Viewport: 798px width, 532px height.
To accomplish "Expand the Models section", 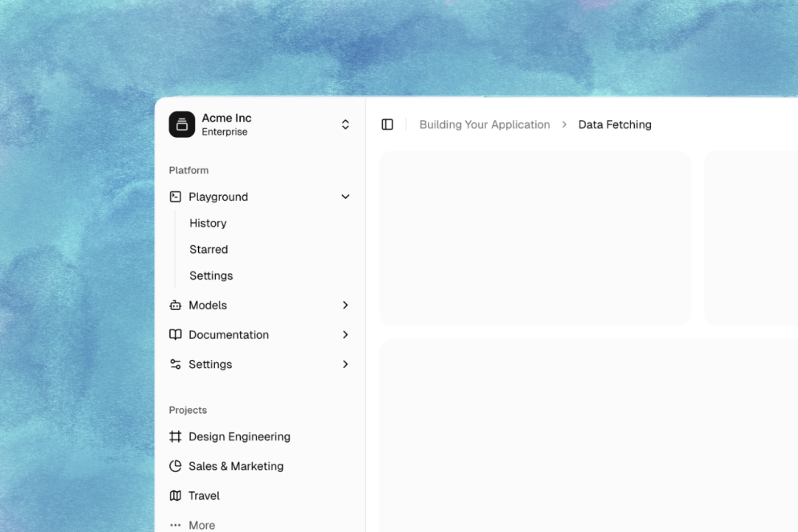I will tap(345, 305).
